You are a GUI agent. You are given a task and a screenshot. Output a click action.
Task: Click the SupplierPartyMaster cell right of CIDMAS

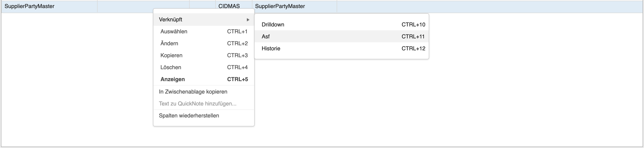(280, 6)
